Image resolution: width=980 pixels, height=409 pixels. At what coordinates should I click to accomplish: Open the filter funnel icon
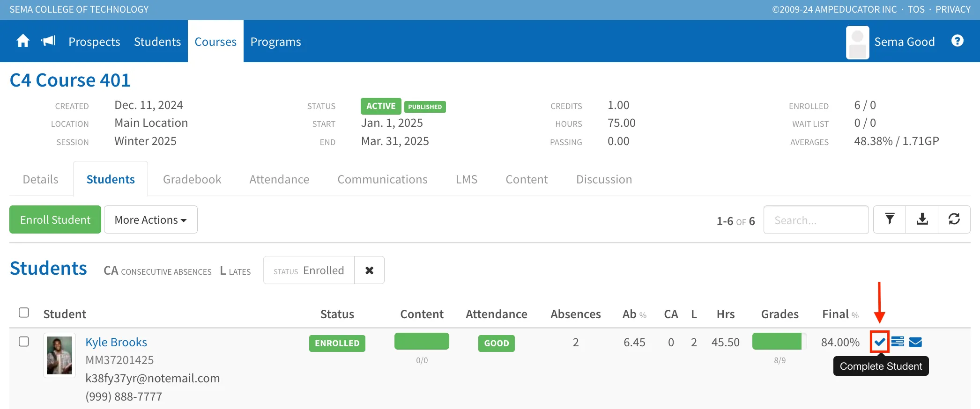tap(890, 219)
